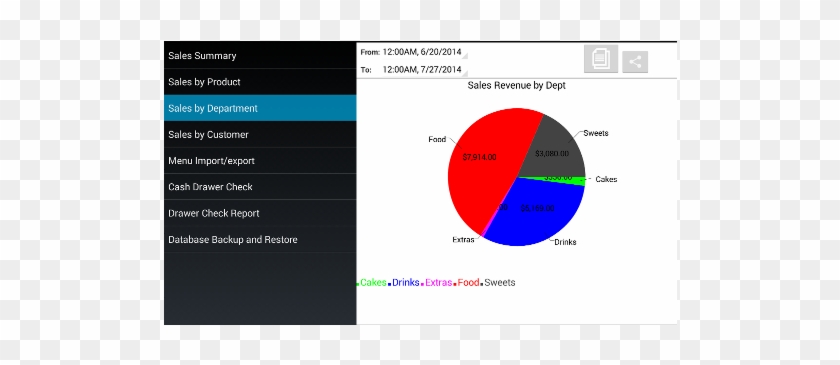
Task: Click the Cakes label beside the pie
Action: (x=606, y=180)
